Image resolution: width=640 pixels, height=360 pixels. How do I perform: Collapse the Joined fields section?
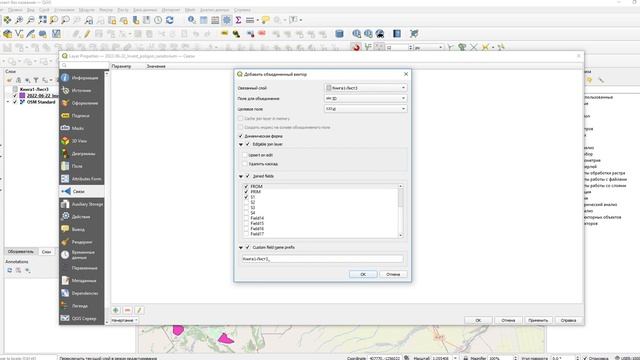241,176
